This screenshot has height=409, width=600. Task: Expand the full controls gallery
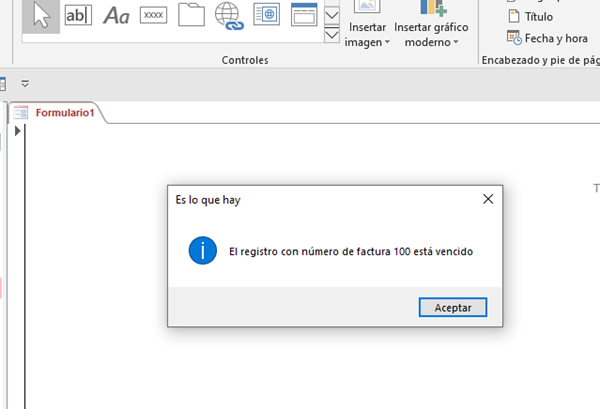332,35
